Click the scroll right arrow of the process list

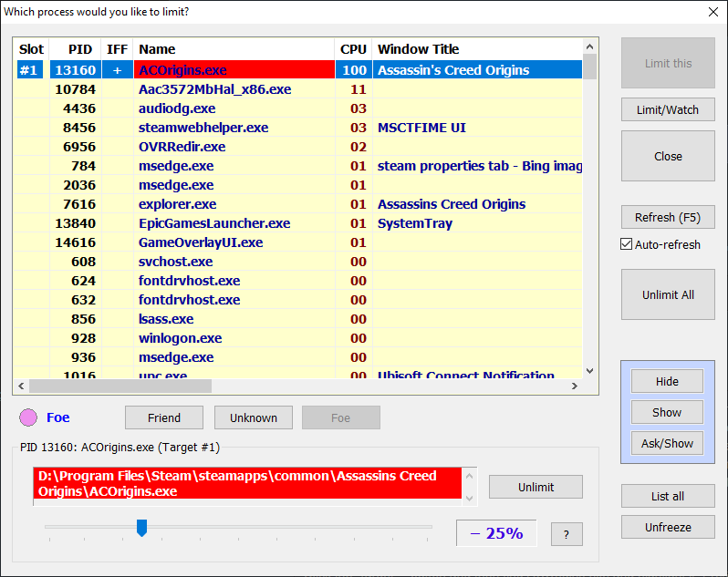pyautogui.click(x=575, y=386)
